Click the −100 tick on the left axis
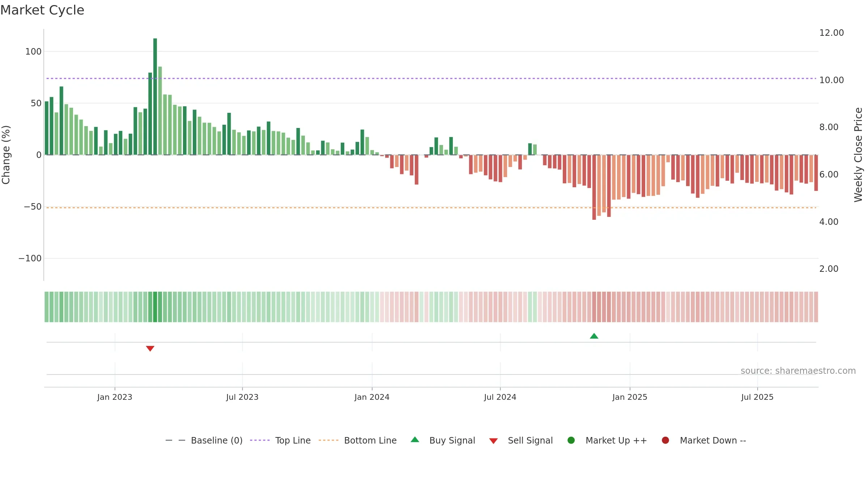 pyautogui.click(x=30, y=258)
